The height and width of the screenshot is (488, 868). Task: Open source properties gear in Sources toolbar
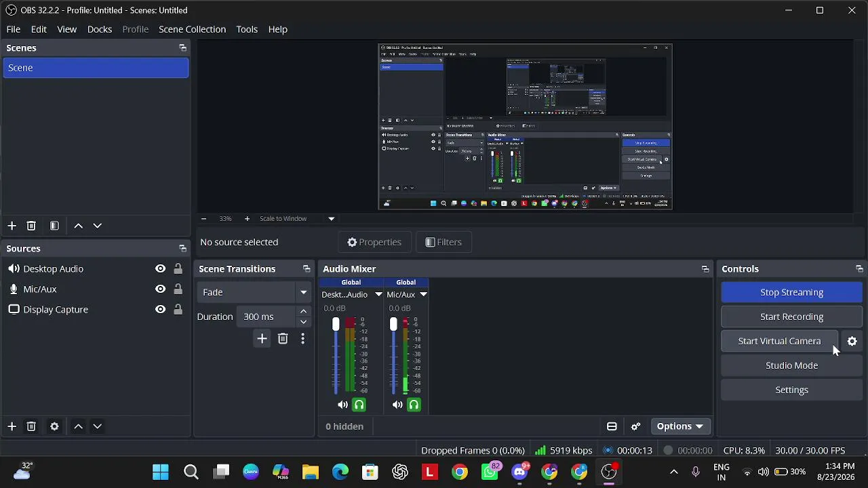(54, 426)
